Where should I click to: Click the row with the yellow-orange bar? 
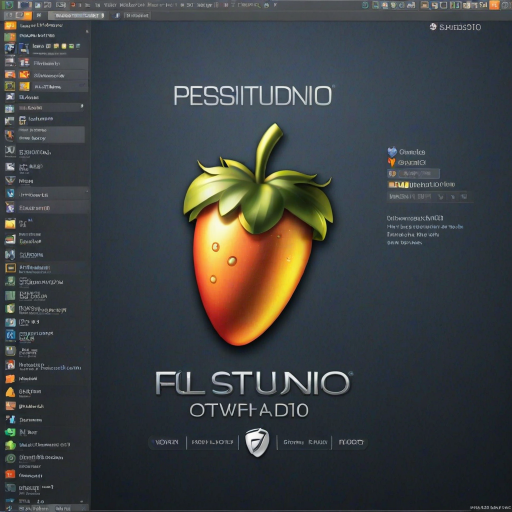422,184
